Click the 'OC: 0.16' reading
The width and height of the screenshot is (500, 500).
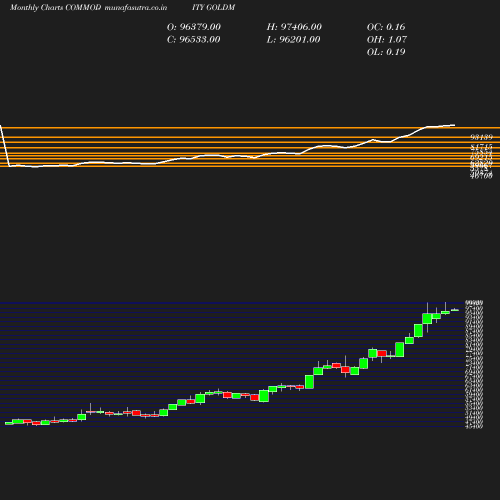[386, 27]
